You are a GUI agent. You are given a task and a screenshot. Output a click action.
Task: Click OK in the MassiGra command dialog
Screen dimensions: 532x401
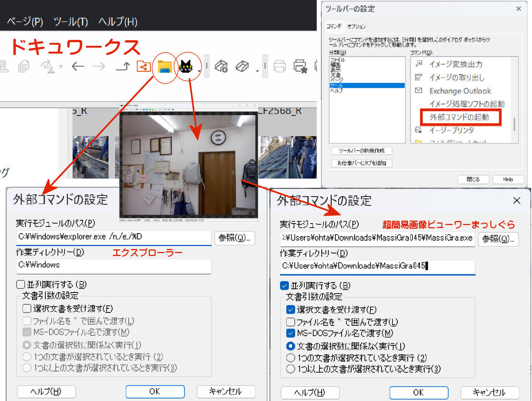click(x=419, y=393)
